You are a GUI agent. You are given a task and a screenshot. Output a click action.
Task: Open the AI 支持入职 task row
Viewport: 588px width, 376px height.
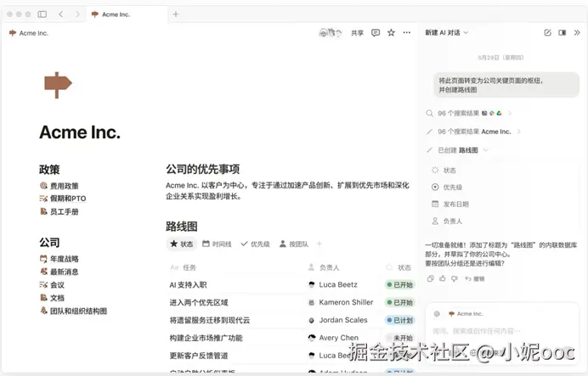pyautogui.click(x=188, y=284)
